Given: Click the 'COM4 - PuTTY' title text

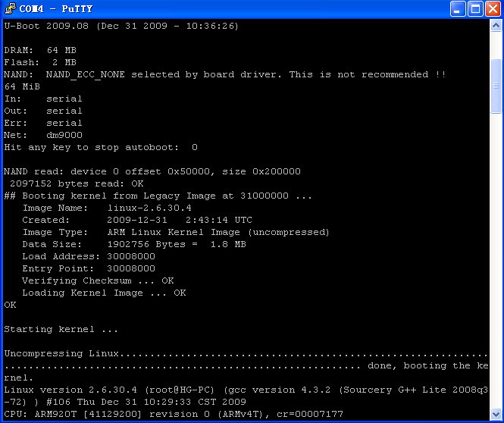Looking at the screenshot, I should click(x=56, y=8).
